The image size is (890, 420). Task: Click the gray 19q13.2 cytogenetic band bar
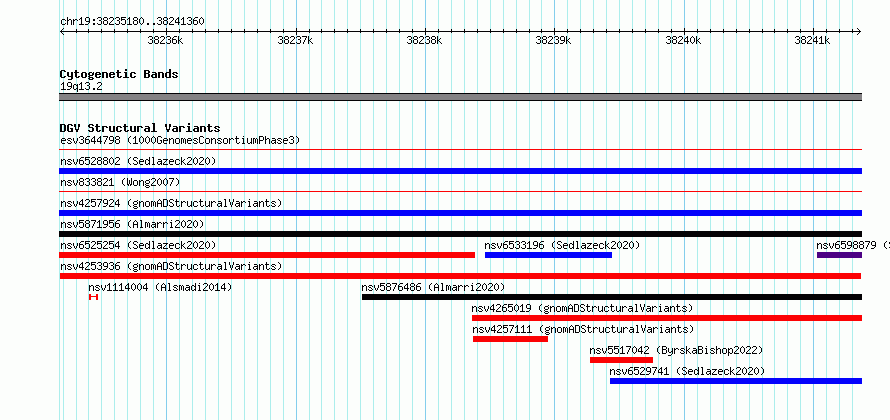point(460,97)
